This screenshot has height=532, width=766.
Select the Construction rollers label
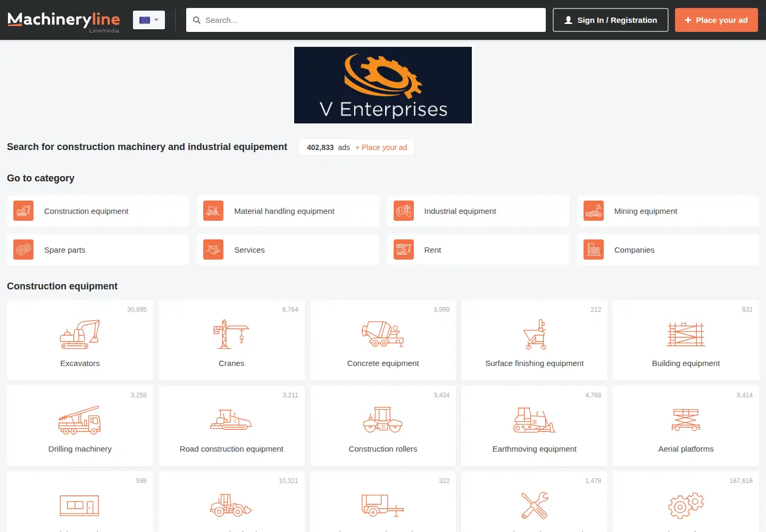coord(383,449)
